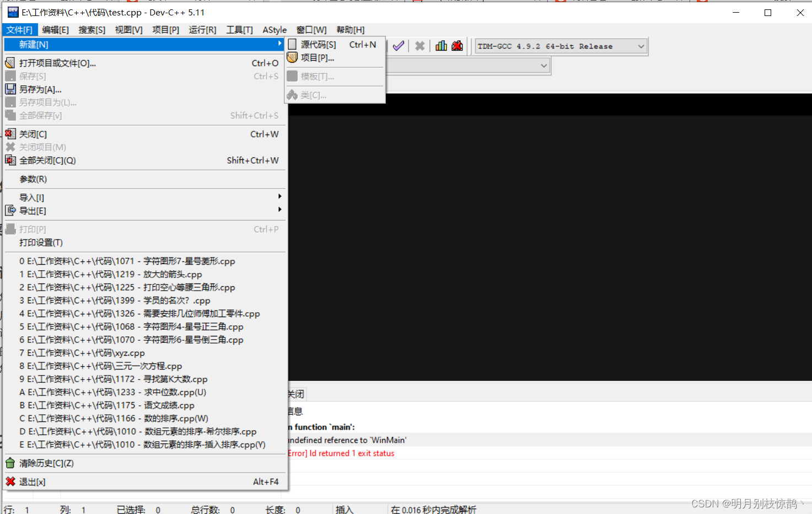Select 源代码[S] in New submenu
Screen dimensions: 812x514
(335, 44)
